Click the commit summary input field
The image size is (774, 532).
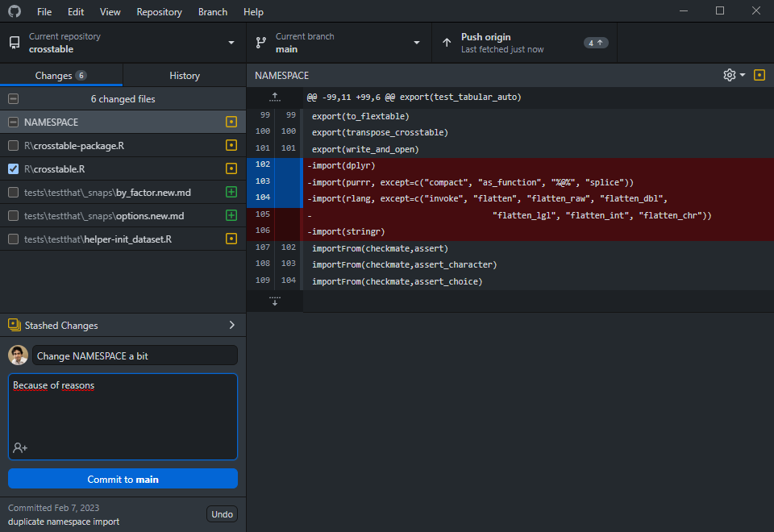pos(134,355)
